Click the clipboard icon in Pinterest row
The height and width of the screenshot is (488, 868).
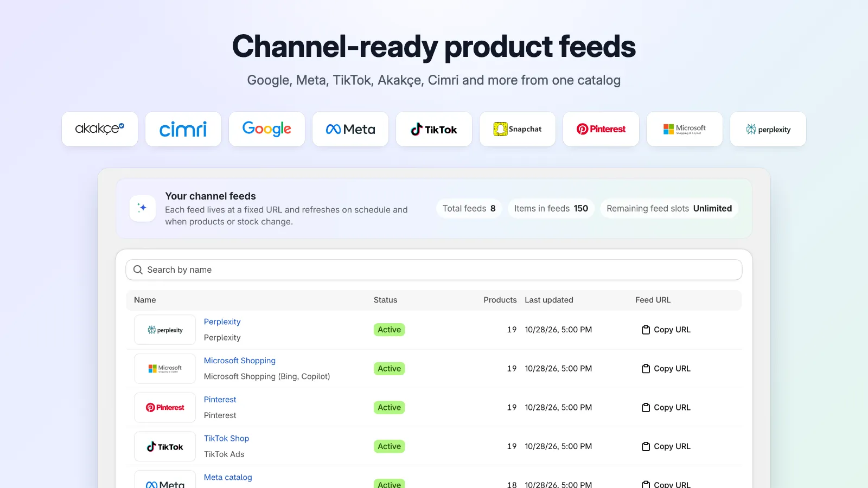click(646, 408)
